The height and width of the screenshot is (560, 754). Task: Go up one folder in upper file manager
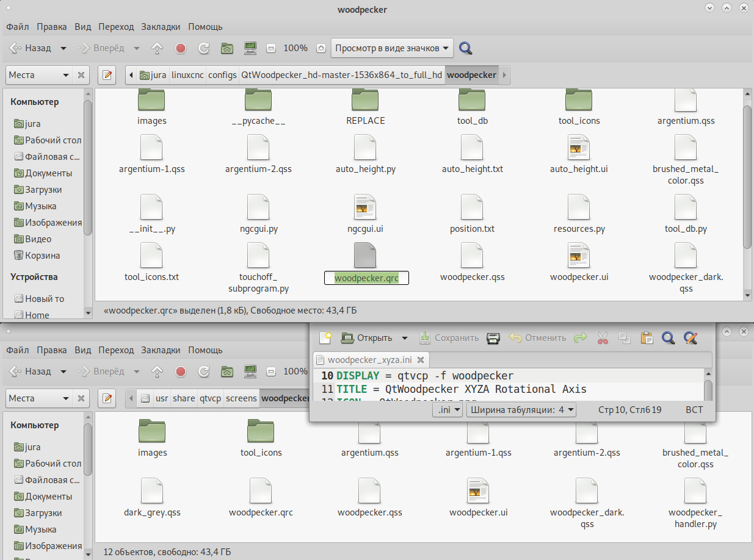pos(158,48)
